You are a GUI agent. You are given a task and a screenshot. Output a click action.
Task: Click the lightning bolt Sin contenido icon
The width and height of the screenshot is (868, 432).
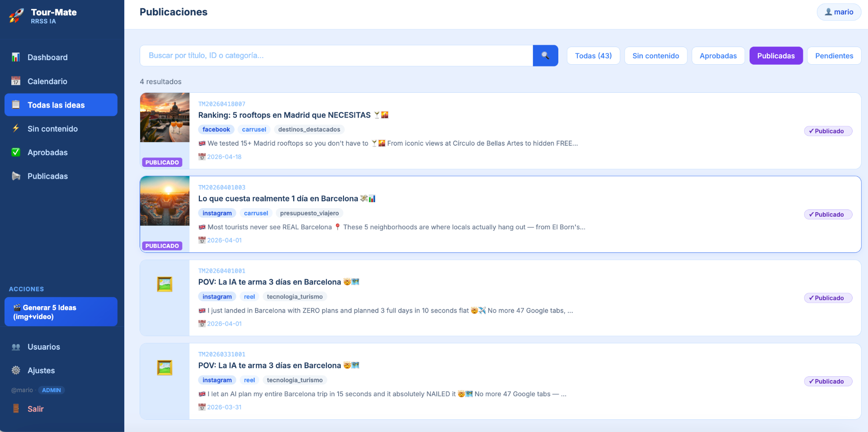(x=16, y=128)
